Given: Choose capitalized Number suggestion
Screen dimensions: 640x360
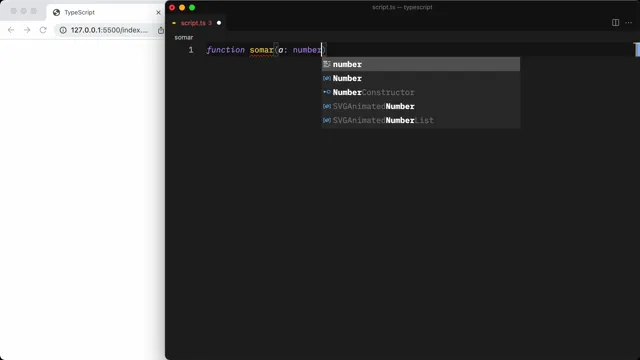Looking at the screenshot, I should tap(421, 78).
